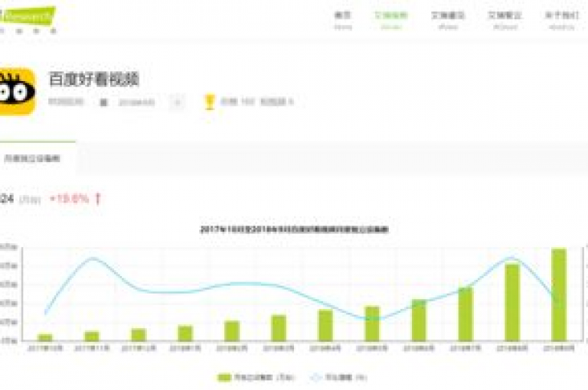Click the bar for 2018年6月
Image resolution: width=588 pixels, height=390 pixels.
419,320
